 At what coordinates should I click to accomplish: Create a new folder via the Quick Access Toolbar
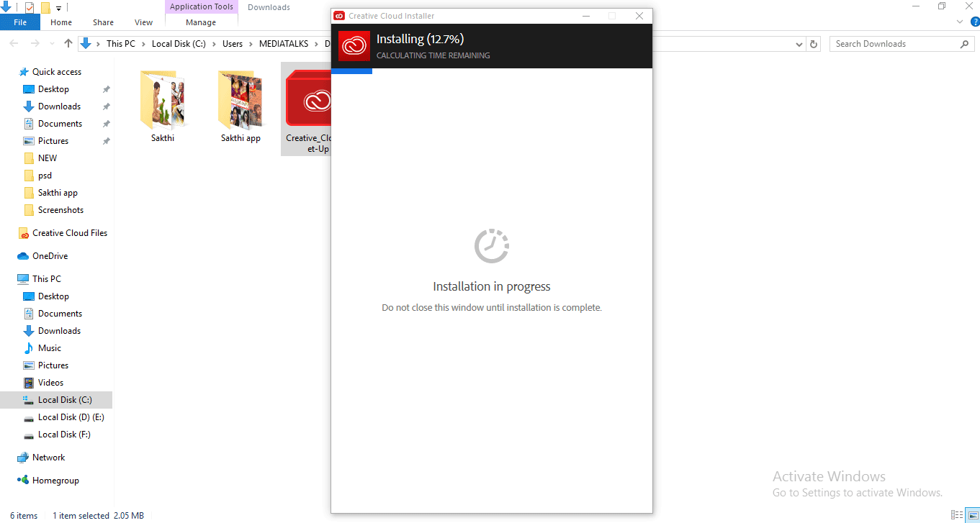tap(45, 7)
